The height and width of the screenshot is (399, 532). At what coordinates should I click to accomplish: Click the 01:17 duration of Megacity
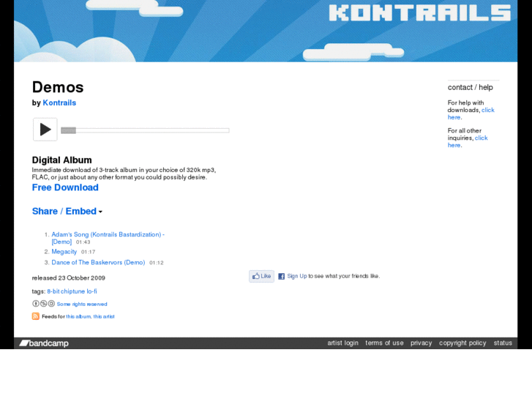[x=89, y=252]
